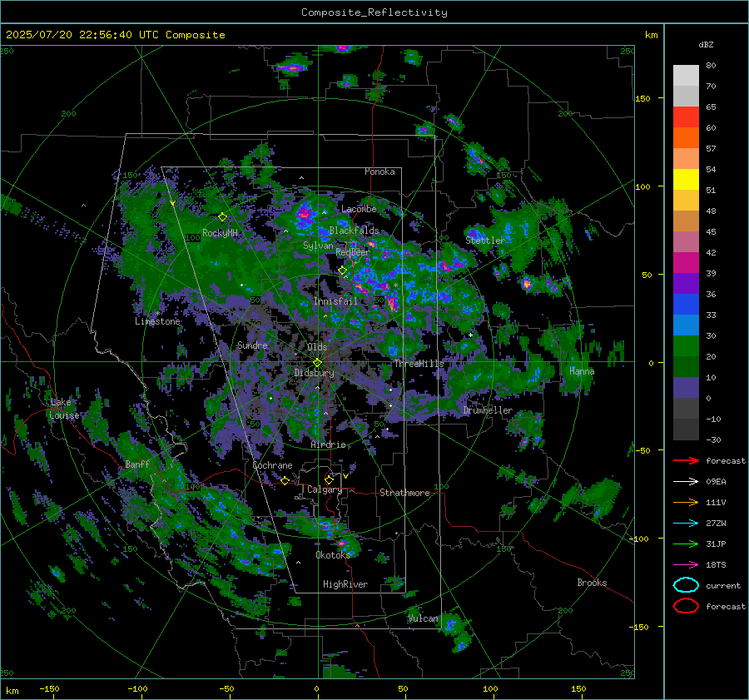Click the Banff label
Viewport: 749px width, 700px height.
coord(137,464)
